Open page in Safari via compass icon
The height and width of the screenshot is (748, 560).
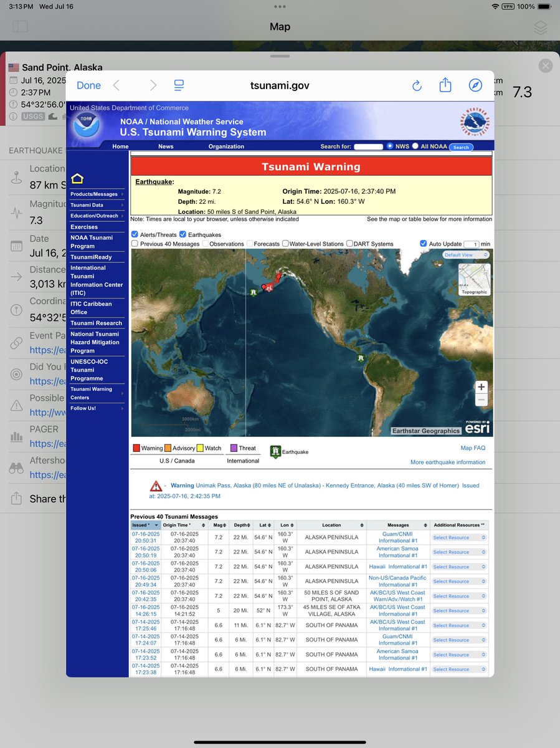click(475, 85)
